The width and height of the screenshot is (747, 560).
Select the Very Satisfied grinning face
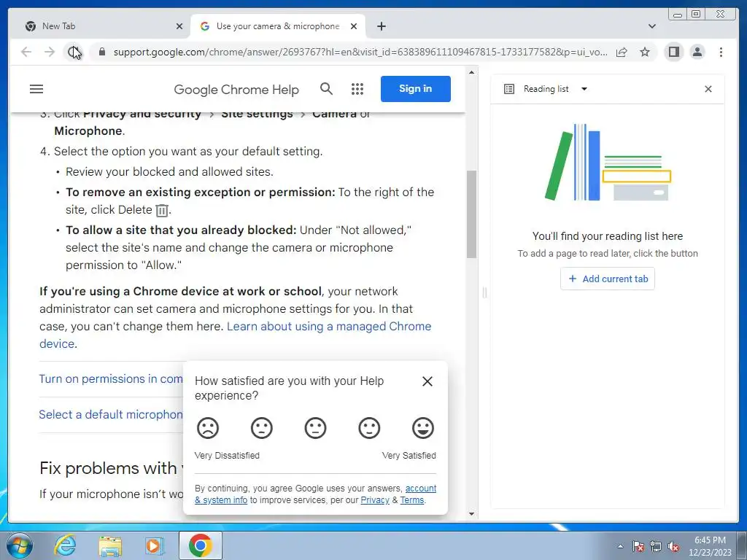click(x=423, y=427)
